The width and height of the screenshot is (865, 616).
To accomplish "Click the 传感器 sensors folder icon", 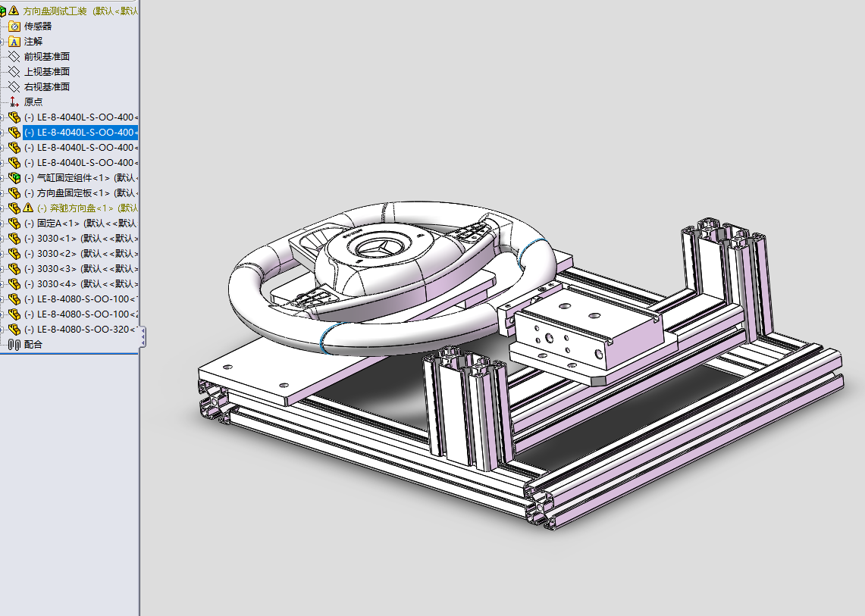I will [x=14, y=26].
